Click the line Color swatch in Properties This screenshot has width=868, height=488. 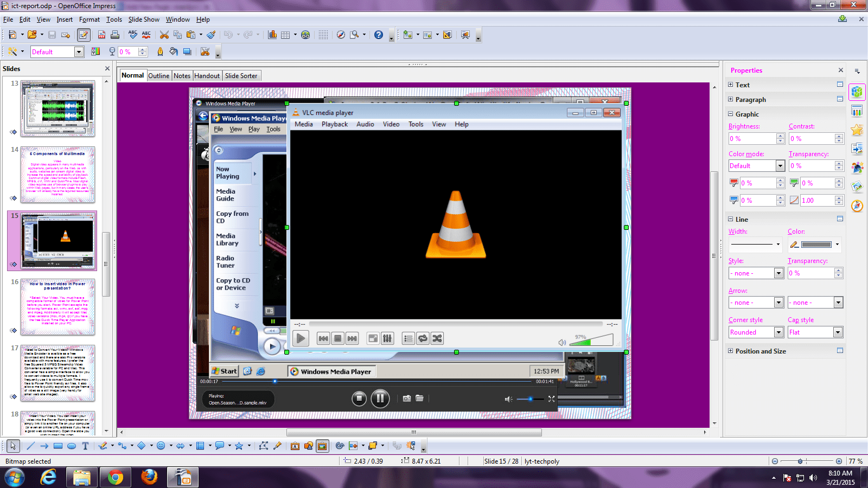click(816, 245)
